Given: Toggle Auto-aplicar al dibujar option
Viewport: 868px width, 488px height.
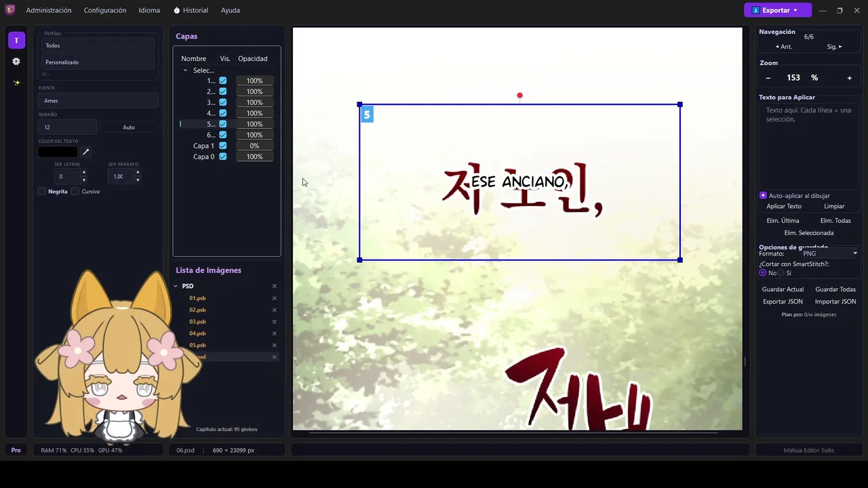Looking at the screenshot, I should point(763,195).
